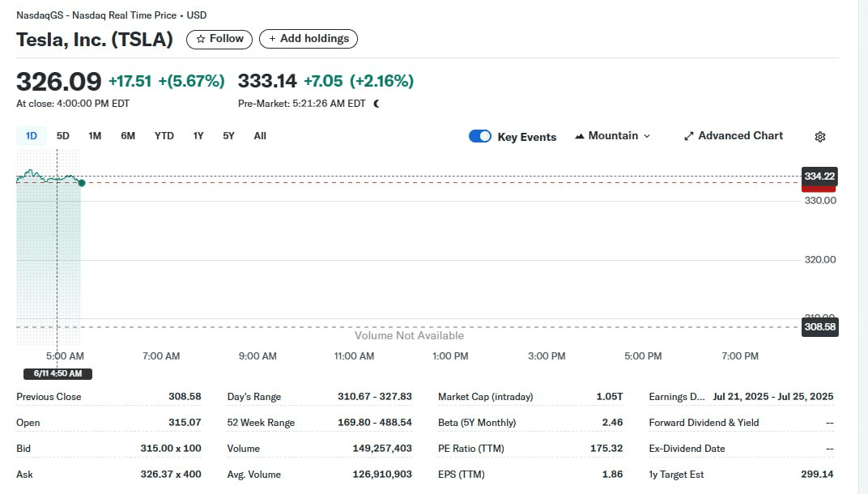This screenshot has width=868, height=494.
Task: Click the 1y Target Est value 299.14
Action: 817,474
